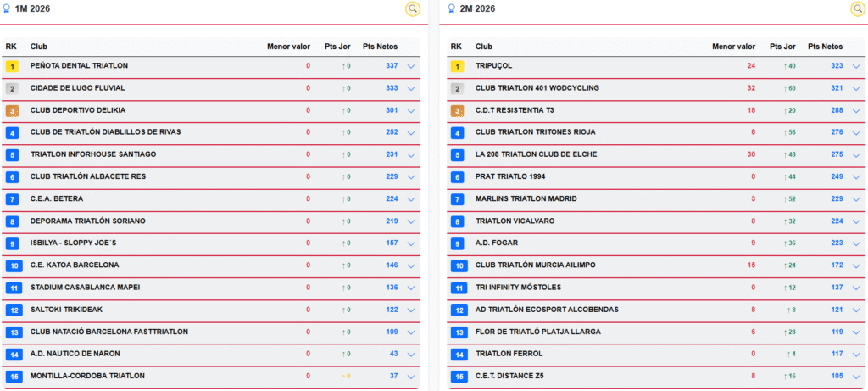Viewport: 868px width, 391px height.
Task: Click the search magnifier icon for 1M 2026
Action: click(x=413, y=8)
